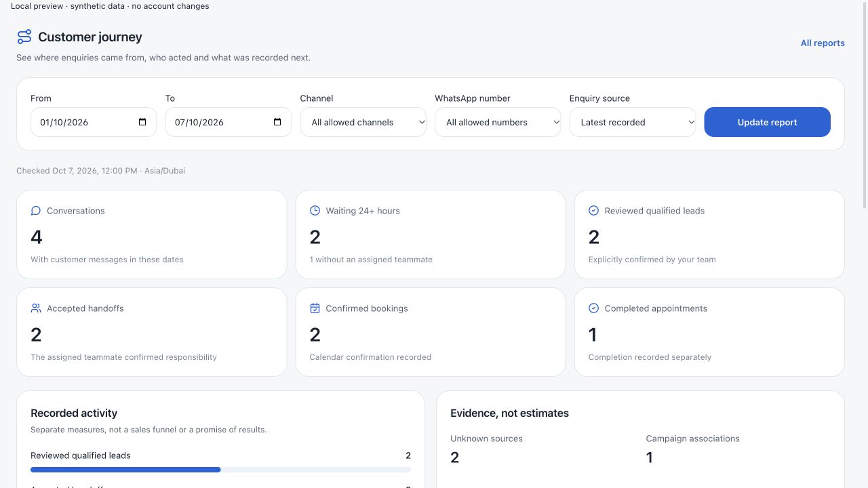The height and width of the screenshot is (488, 868).
Task: Click 'Completion recorded separately' text
Action: click(x=650, y=357)
